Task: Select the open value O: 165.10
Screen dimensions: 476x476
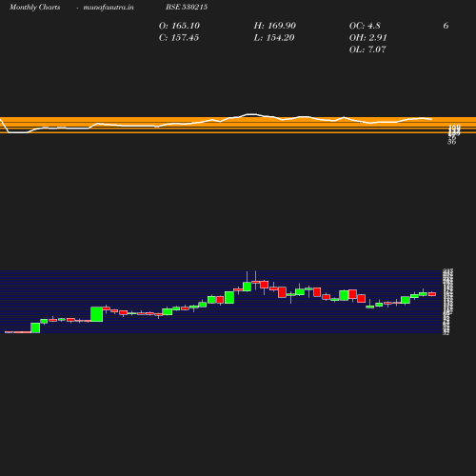Action: coord(179,26)
